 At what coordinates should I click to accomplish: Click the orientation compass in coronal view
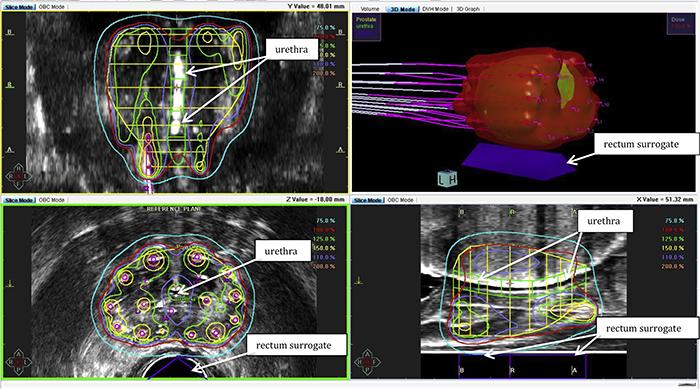tap(18, 176)
